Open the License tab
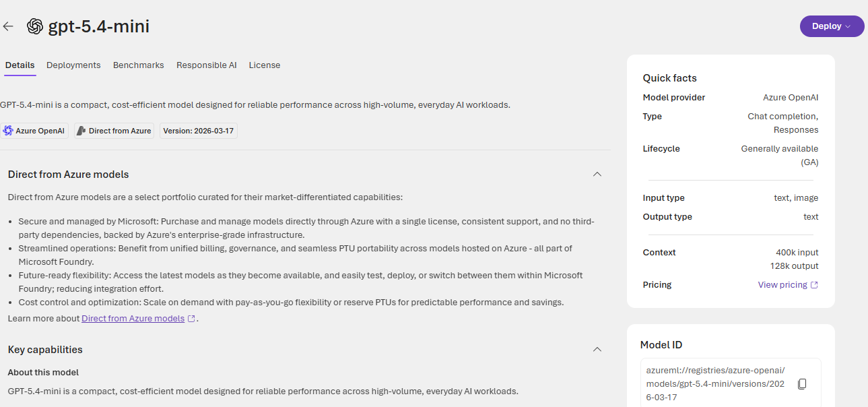This screenshot has height=407, width=868. point(264,65)
